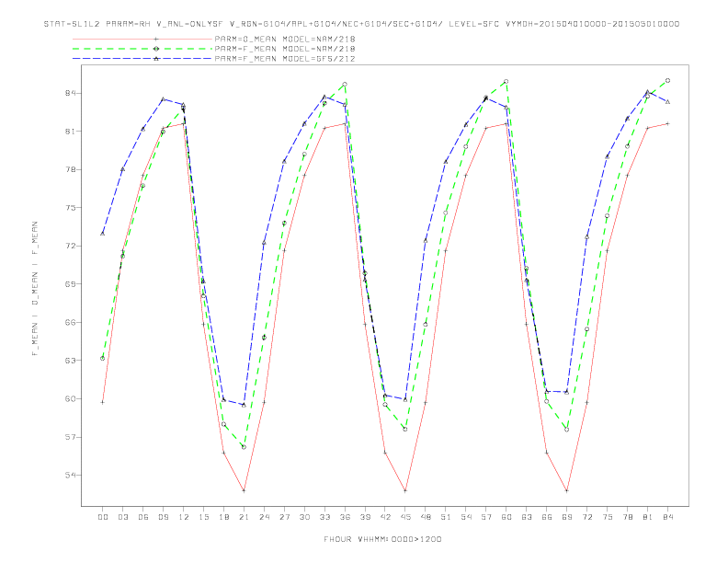The width and height of the screenshot is (728, 563).
Task: Click blue GFS triangle marker at hour 00
Action: (x=103, y=233)
